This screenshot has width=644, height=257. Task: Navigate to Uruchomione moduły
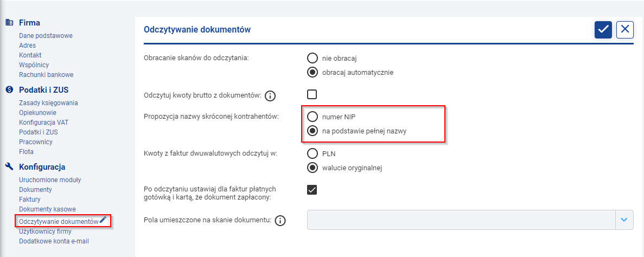50,180
